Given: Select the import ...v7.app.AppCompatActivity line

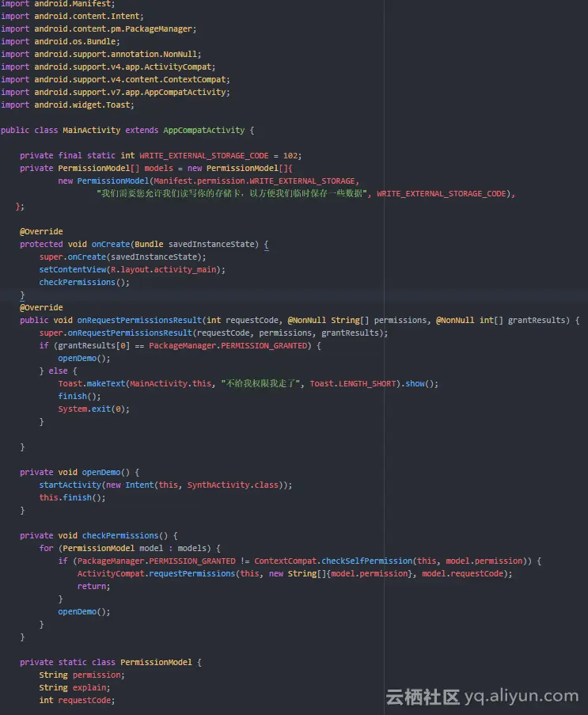Looking at the screenshot, I should pos(116,92).
